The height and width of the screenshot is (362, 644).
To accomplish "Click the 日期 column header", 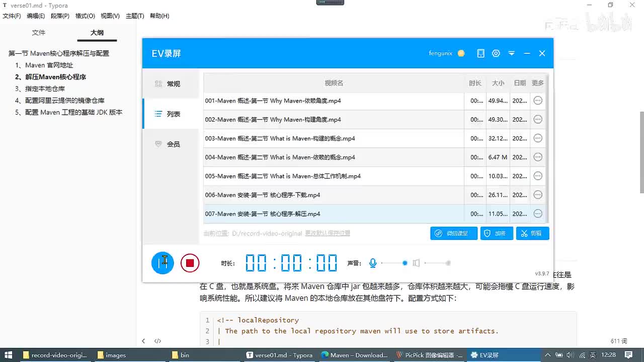I will pos(520,83).
